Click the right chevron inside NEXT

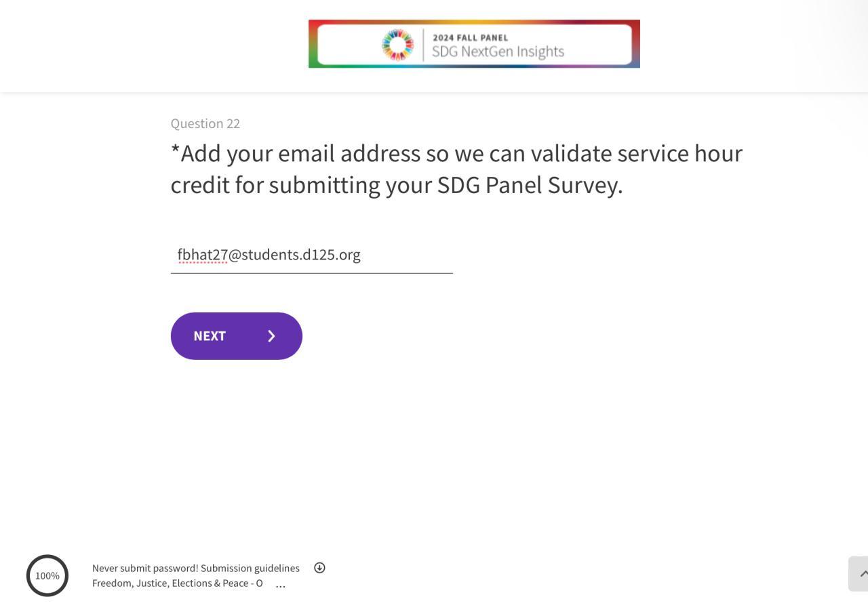pos(271,336)
